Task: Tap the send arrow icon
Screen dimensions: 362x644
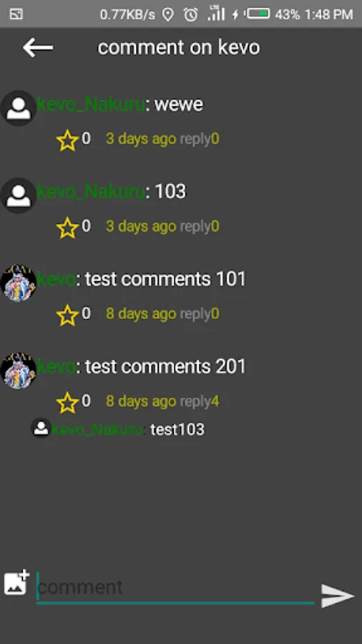Action: [337, 596]
